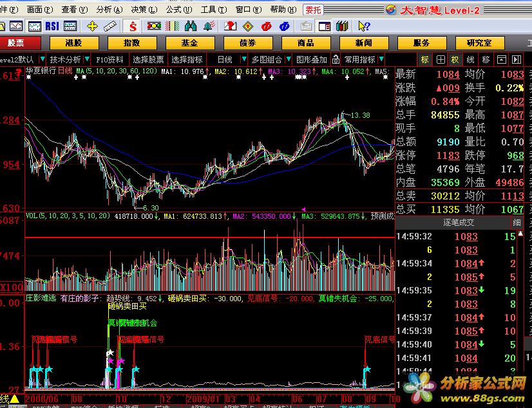The image size is (532, 408).
Task: Switch to the 服务 category tab
Action: (422, 43)
